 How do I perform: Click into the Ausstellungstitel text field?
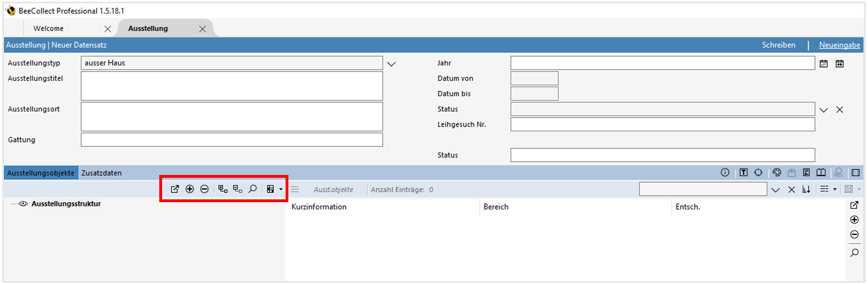232,86
